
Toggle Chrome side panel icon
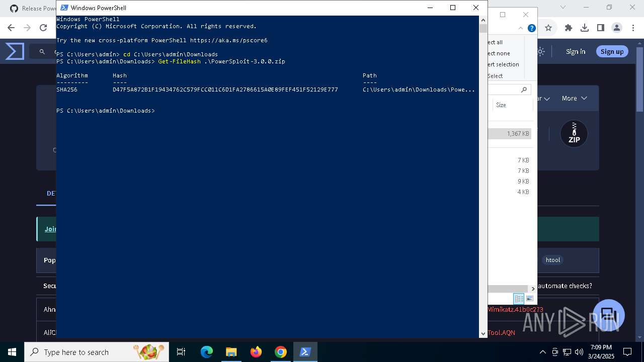click(601, 28)
